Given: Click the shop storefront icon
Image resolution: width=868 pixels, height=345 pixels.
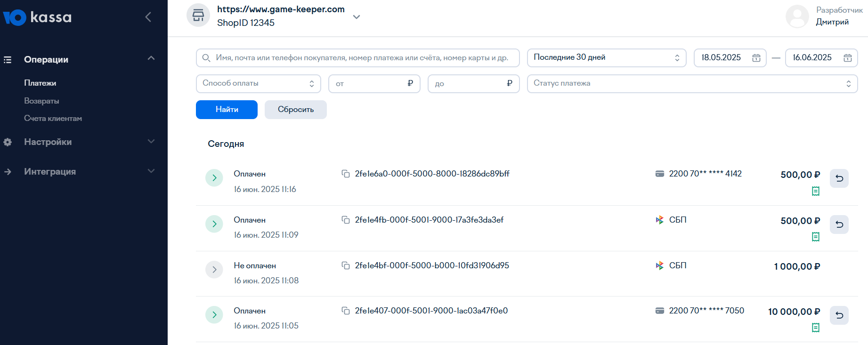Looking at the screenshot, I should point(198,16).
